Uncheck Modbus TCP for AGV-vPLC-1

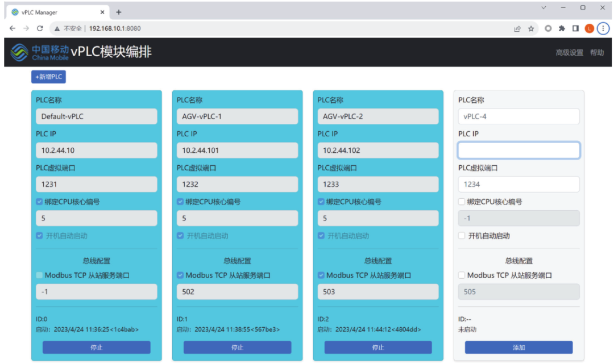tap(180, 275)
